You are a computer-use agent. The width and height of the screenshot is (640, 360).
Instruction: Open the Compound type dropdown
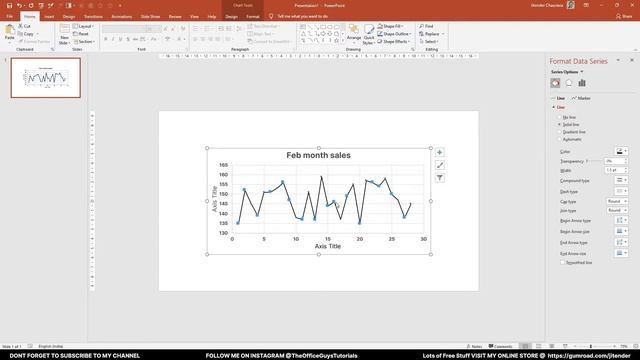point(621,180)
